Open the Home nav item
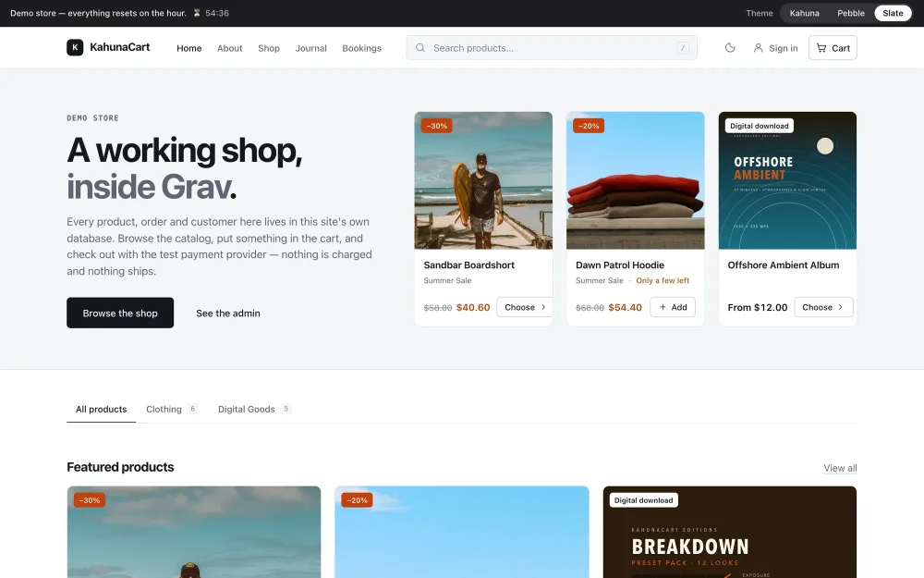 coord(189,48)
